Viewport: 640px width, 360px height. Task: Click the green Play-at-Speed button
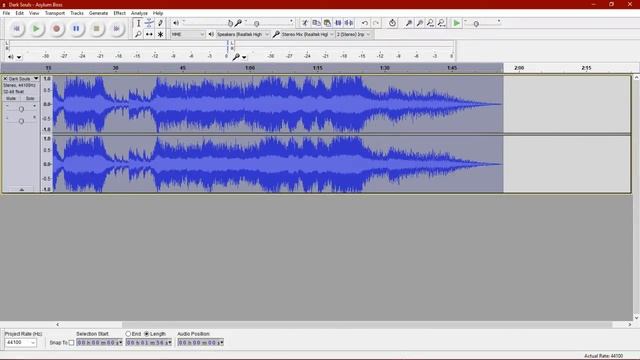tap(456, 23)
